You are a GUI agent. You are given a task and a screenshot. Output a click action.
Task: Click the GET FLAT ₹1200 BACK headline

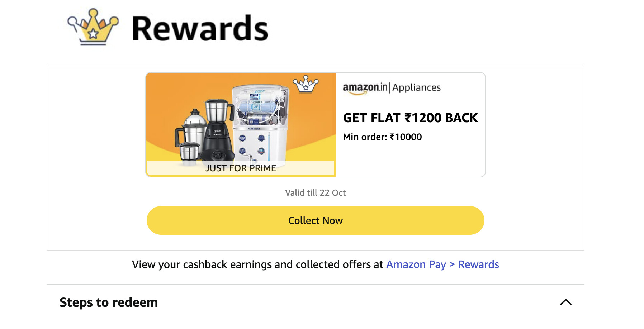pos(410,118)
